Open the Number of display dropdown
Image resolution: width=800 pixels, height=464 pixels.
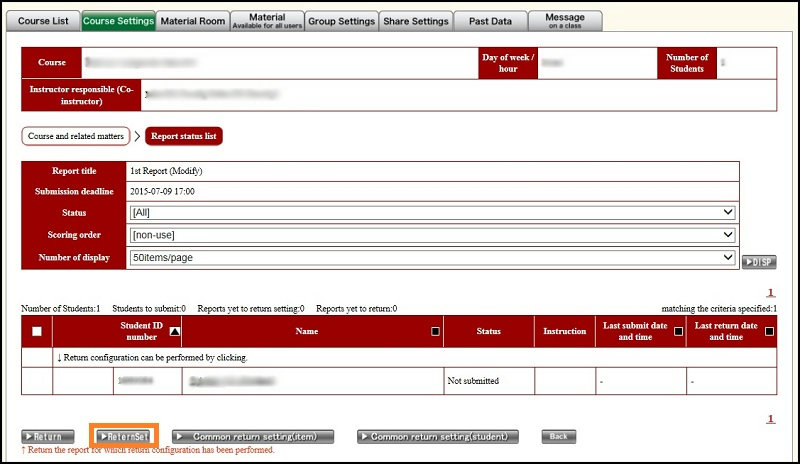click(432, 257)
